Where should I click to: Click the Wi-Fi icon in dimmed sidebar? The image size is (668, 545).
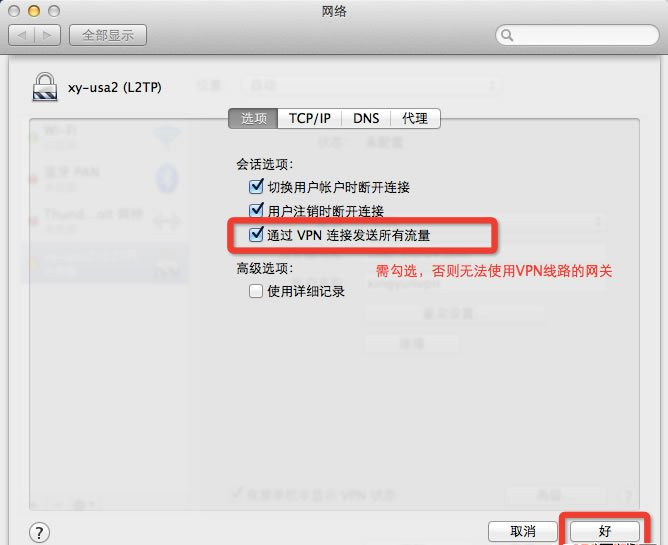coord(167,137)
